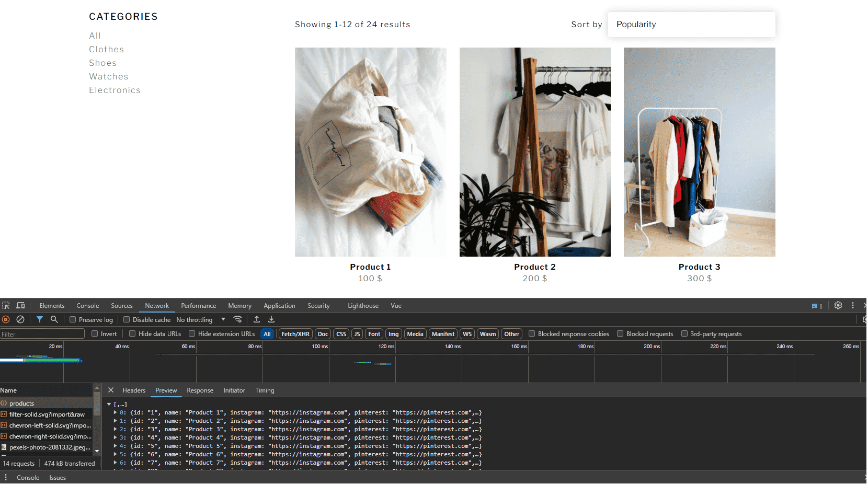Filter requests by CSS
This screenshot has width=868, height=484.
point(341,334)
